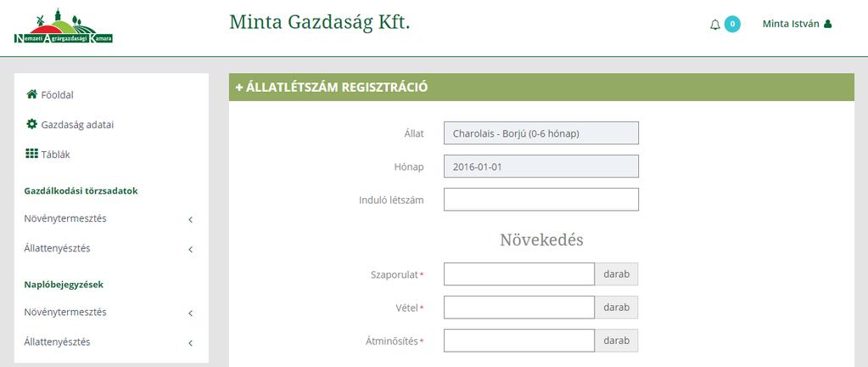This screenshot has width=868, height=367.
Task: Click the Állat field showing Charolais - Borjú
Action: click(540, 133)
